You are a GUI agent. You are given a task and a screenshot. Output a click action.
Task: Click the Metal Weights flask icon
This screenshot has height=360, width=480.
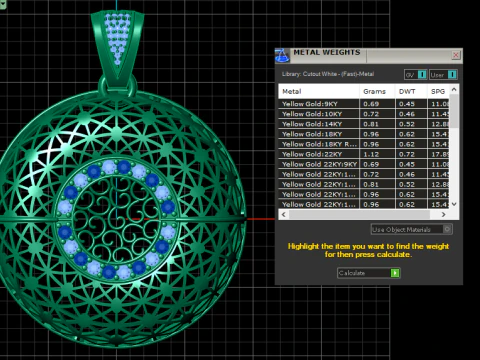click(282, 55)
